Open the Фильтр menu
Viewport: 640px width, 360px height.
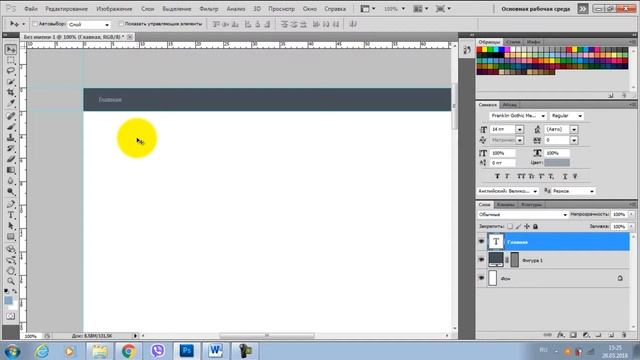[x=209, y=9]
